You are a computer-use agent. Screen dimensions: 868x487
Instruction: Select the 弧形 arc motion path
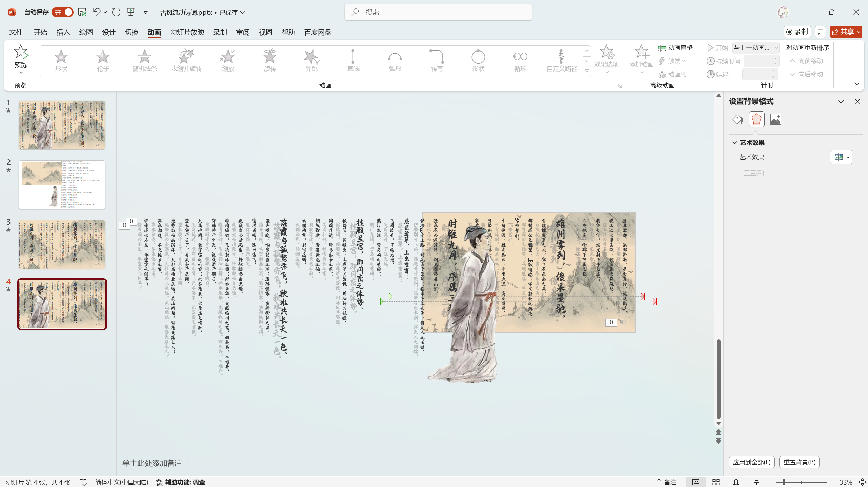tap(395, 61)
